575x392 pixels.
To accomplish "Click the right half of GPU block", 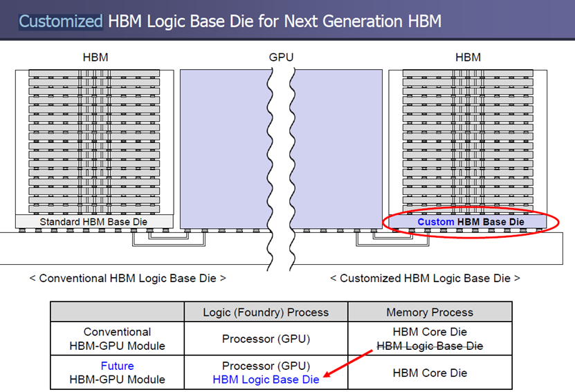I will click(337, 149).
